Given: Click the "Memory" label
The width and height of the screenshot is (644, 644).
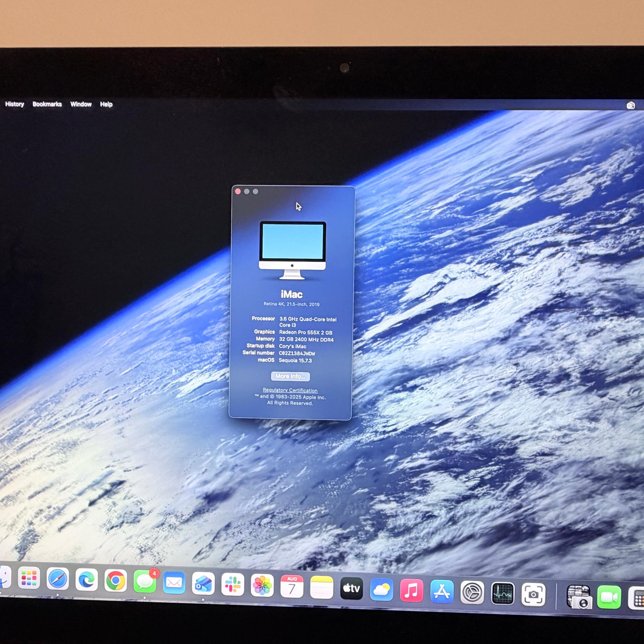Looking at the screenshot, I should point(265,339).
